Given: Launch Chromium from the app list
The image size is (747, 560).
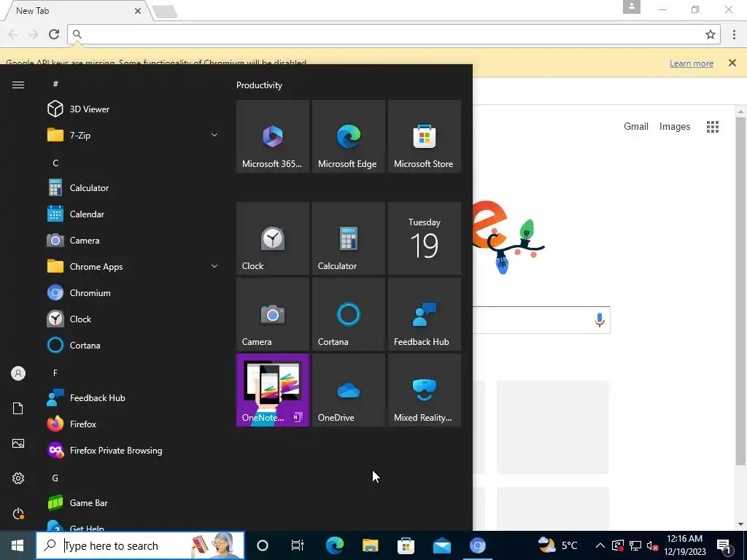Looking at the screenshot, I should [x=133, y=293].
